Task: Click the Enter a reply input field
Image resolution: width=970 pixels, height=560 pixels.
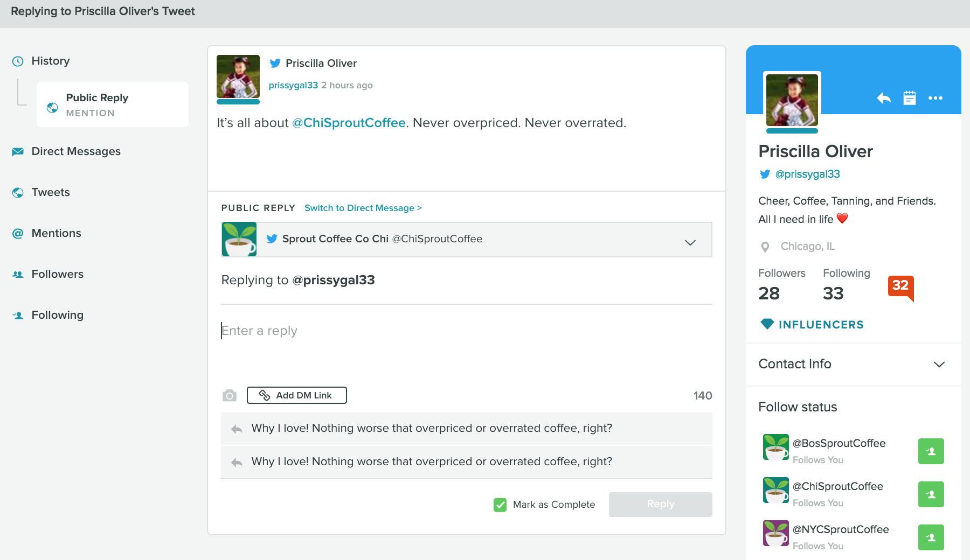Action: [x=377, y=331]
